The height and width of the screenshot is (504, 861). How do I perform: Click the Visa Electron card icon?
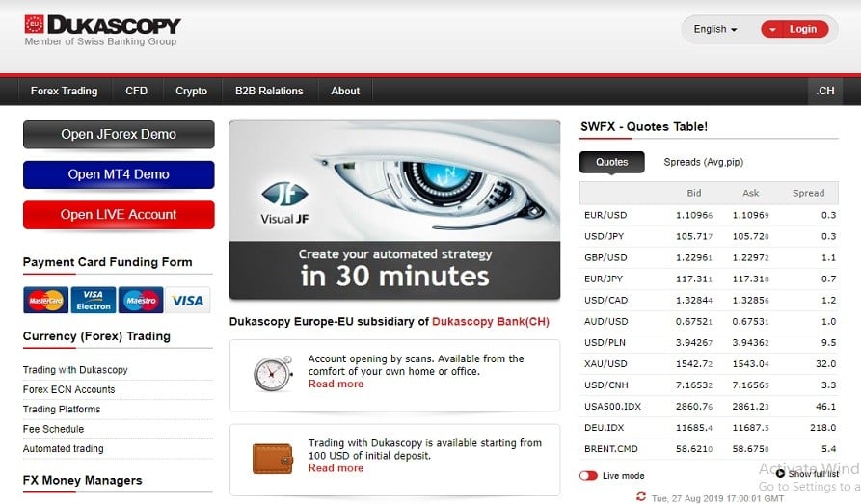click(93, 301)
